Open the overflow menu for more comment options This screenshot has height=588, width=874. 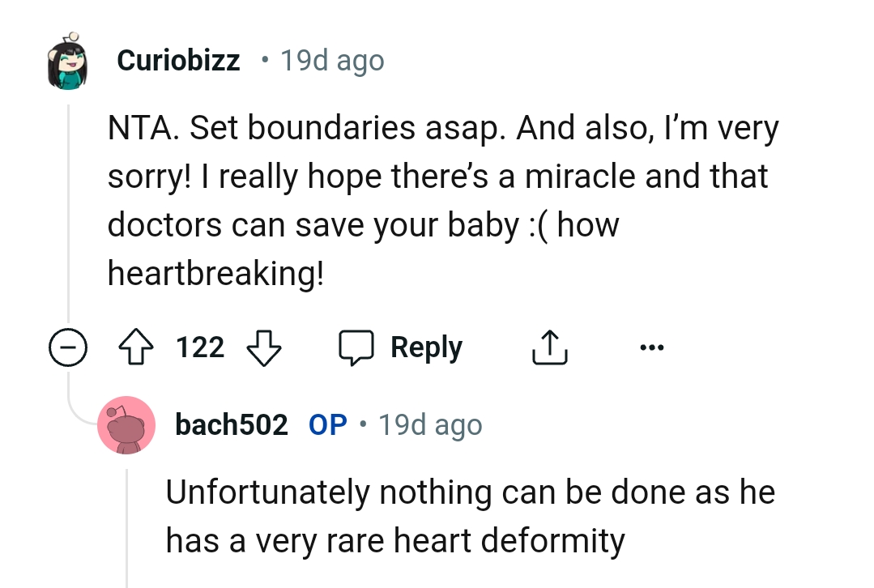coord(652,347)
